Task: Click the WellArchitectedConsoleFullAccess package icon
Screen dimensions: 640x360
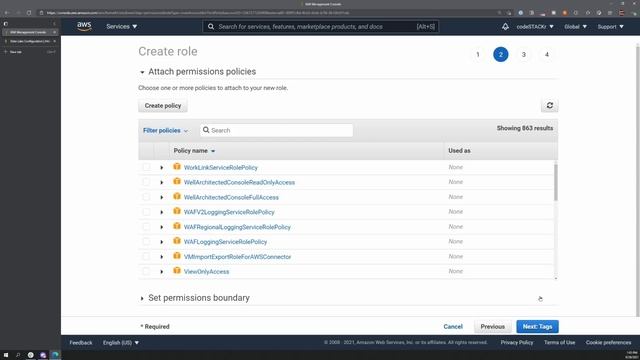Action: point(177,196)
